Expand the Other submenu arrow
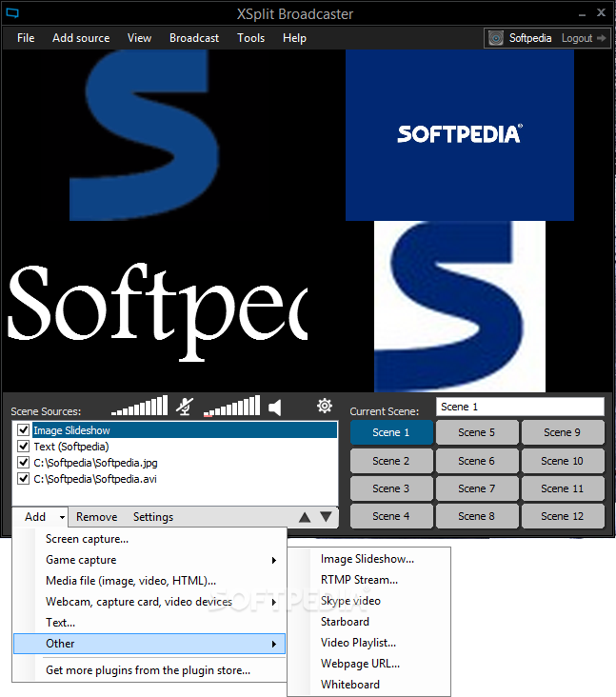Viewport: 616px width, 697px height. [274, 644]
